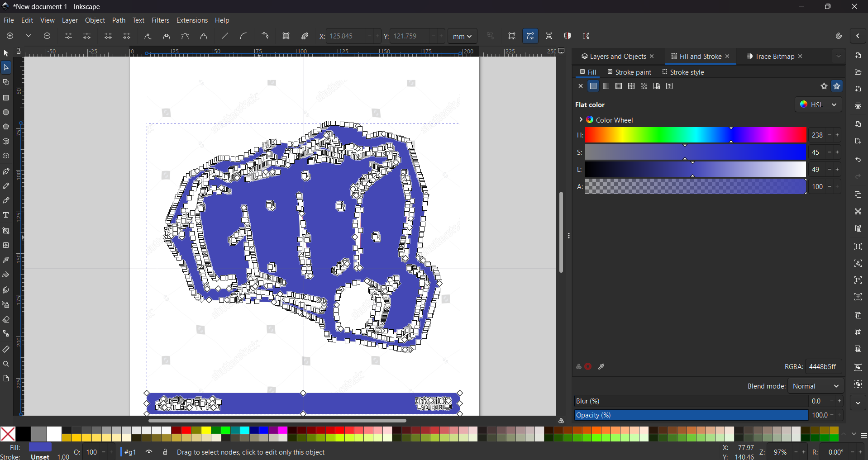Click the Hue slider
Viewport: 868px width, 460px height.
tap(695, 135)
